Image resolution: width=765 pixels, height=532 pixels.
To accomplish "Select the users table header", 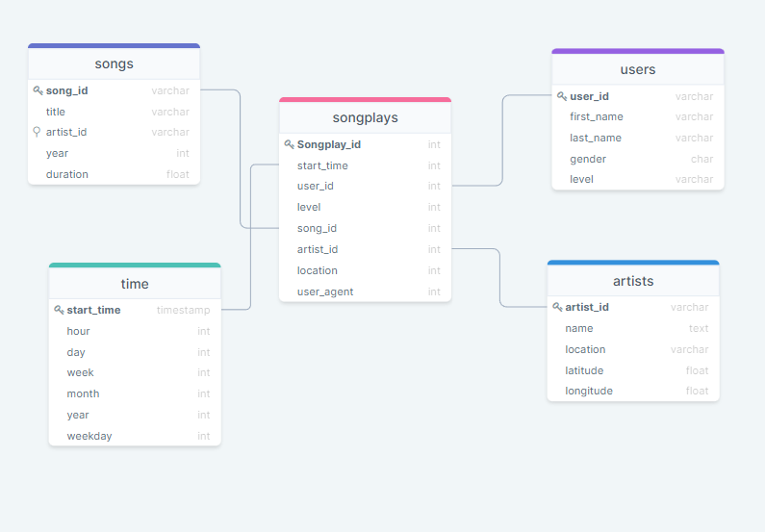I will (637, 69).
